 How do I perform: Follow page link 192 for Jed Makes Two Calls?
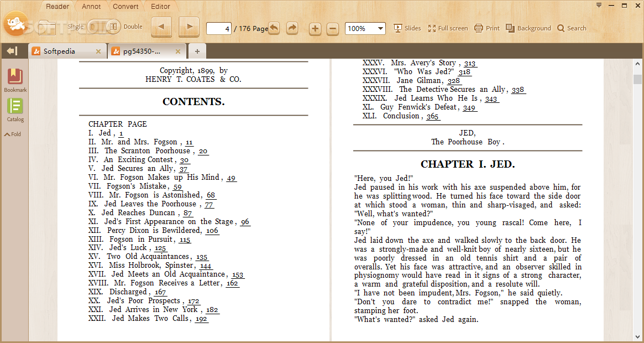tap(201, 319)
